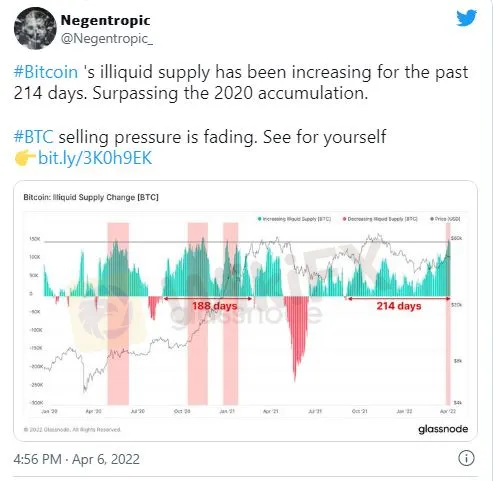Open the #Bitcoin hashtag link
493x481 pixels.
click(46, 72)
